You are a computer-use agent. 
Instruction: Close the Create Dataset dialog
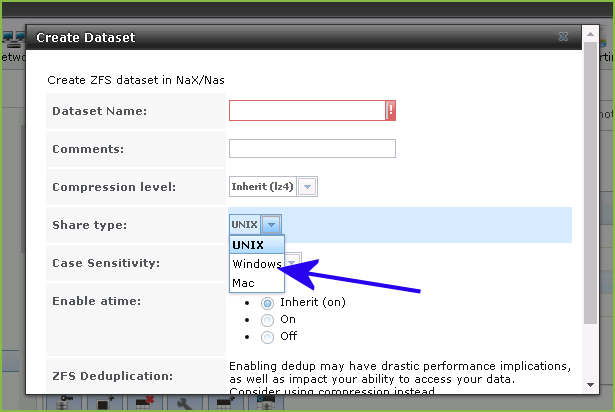pyautogui.click(x=563, y=37)
